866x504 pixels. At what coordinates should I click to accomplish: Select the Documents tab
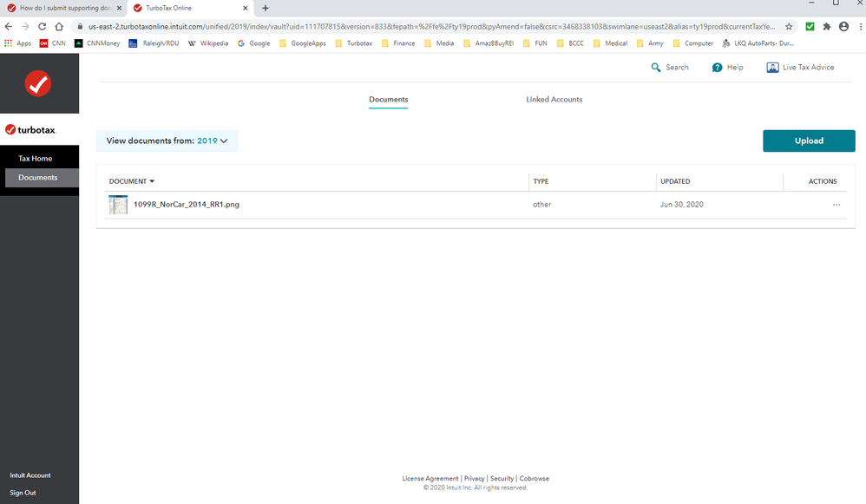tap(388, 100)
